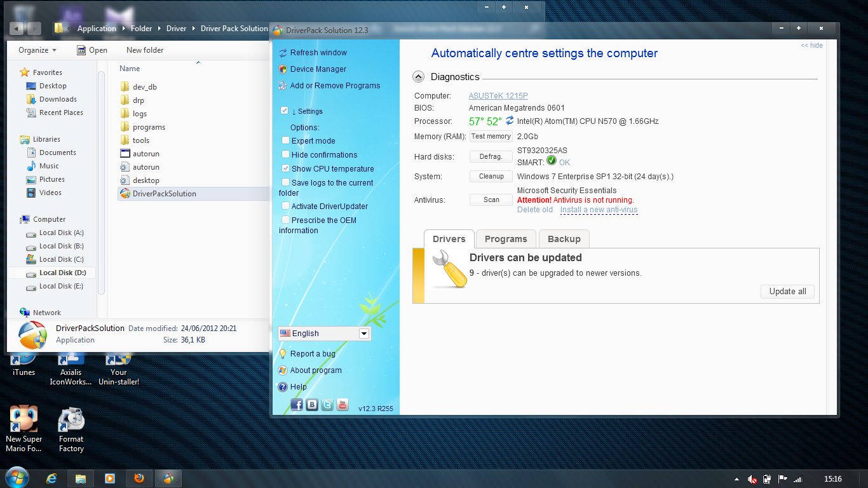Enable Save logs to the current folder
Screen dimensions: 868x488
click(285, 182)
